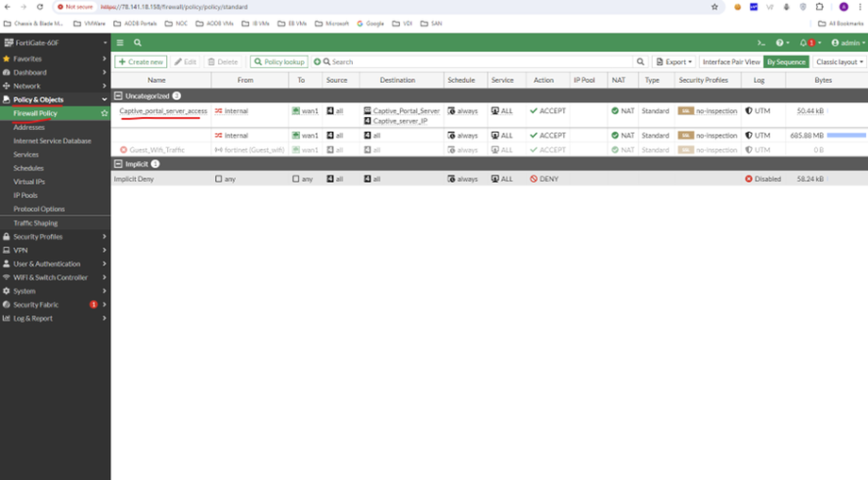868x480 pixels.
Task: Expand the User & Authentication menu
Action: coord(55,264)
